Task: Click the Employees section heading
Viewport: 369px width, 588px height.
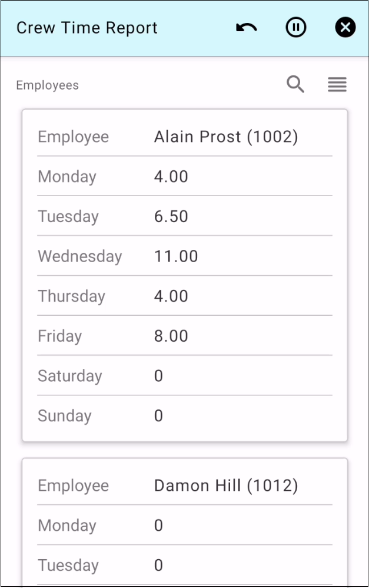Action: [47, 85]
